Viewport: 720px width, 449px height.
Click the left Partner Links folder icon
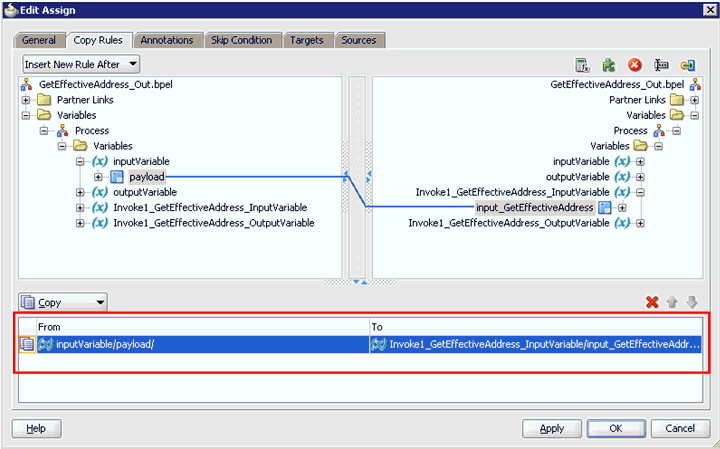point(44,100)
